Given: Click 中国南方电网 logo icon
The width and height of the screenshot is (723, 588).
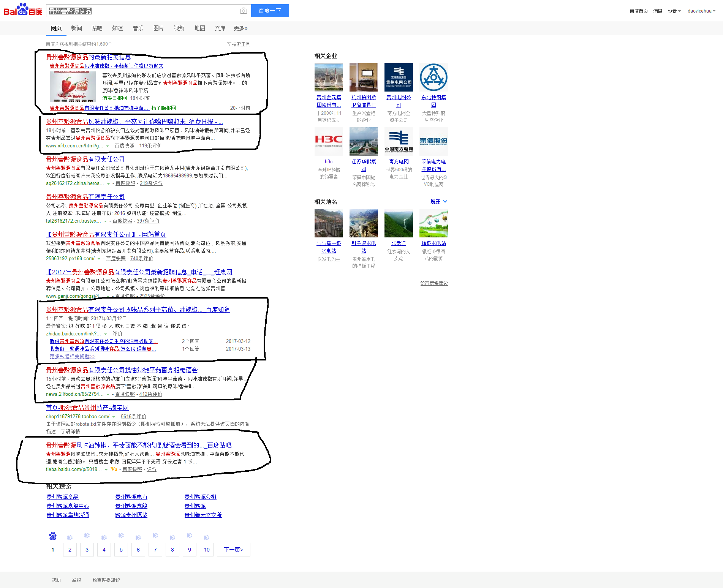Looking at the screenshot, I should click(x=399, y=141).
